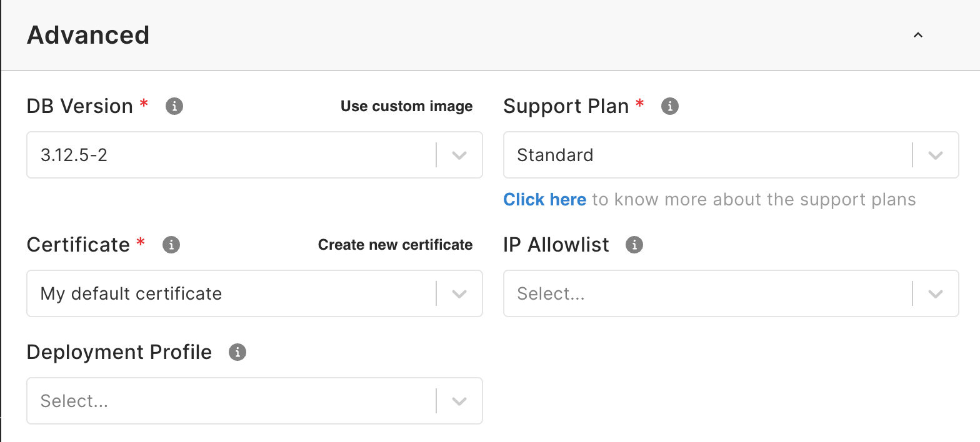Open Deployment Profile dropdown arrow
The height and width of the screenshot is (442, 980).
click(459, 401)
